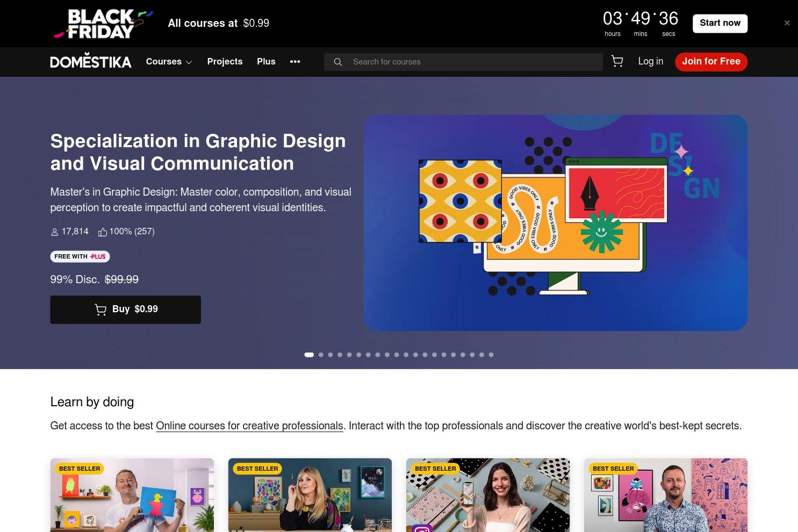The width and height of the screenshot is (798, 532).
Task: Click the countdown timer hours value
Action: pyautogui.click(x=613, y=19)
